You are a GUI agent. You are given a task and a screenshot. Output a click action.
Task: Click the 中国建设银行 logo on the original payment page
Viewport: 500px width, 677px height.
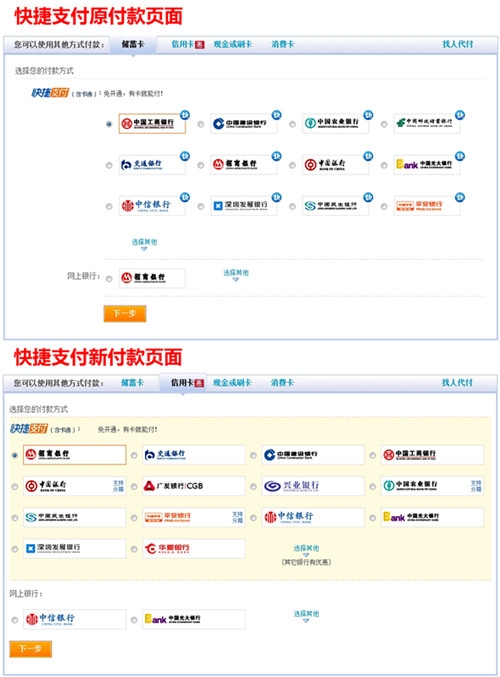pos(244,124)
